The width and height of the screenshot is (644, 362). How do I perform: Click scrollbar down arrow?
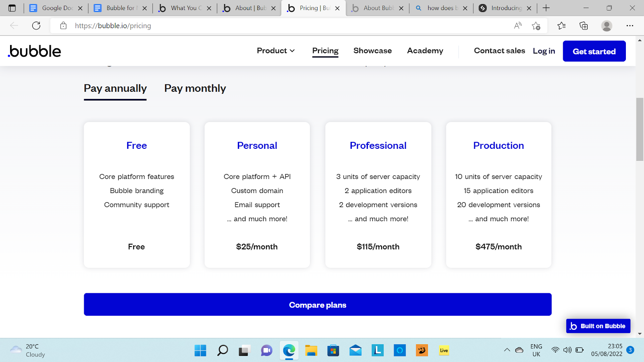(x=640, y=334)
